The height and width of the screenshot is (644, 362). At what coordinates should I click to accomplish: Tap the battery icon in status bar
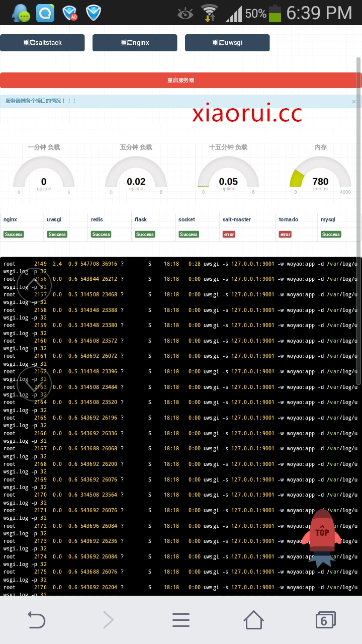275,14
